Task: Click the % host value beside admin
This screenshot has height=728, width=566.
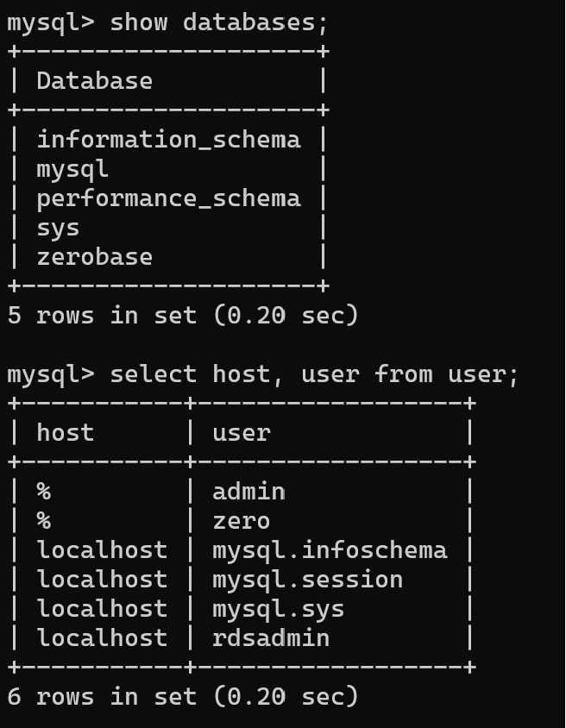Action: pos(43,492)
